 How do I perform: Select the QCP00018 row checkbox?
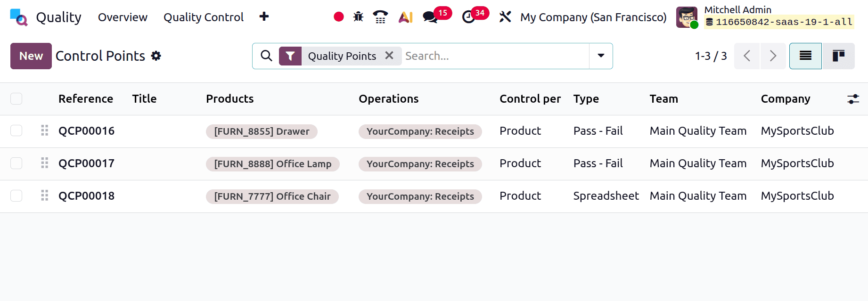pos(16,195)
